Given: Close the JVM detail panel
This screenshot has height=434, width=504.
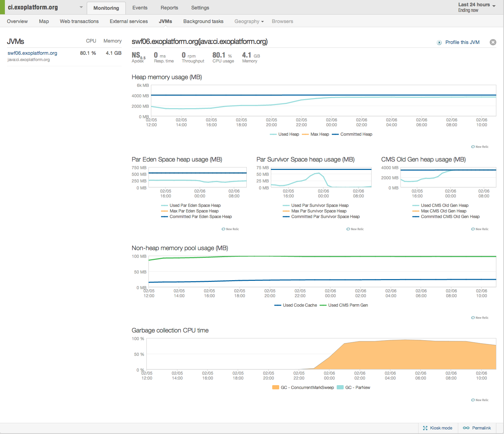Looking at the screenshot, I should coord(493,42).
